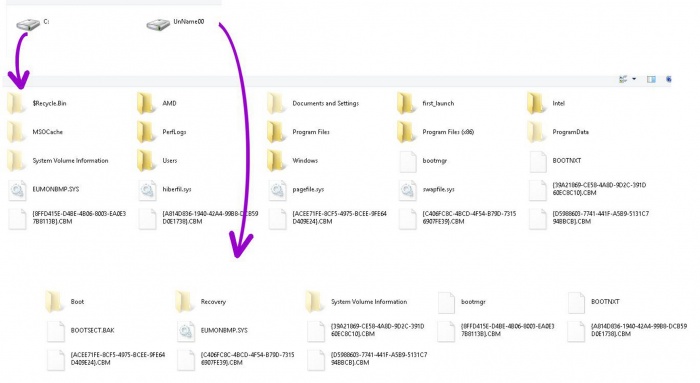The height and width of the screenshot is (383, 700).
Task: Select {ACEE71FE...}.CBM file below pagefile.sys
Action: (x=328, y=218)
